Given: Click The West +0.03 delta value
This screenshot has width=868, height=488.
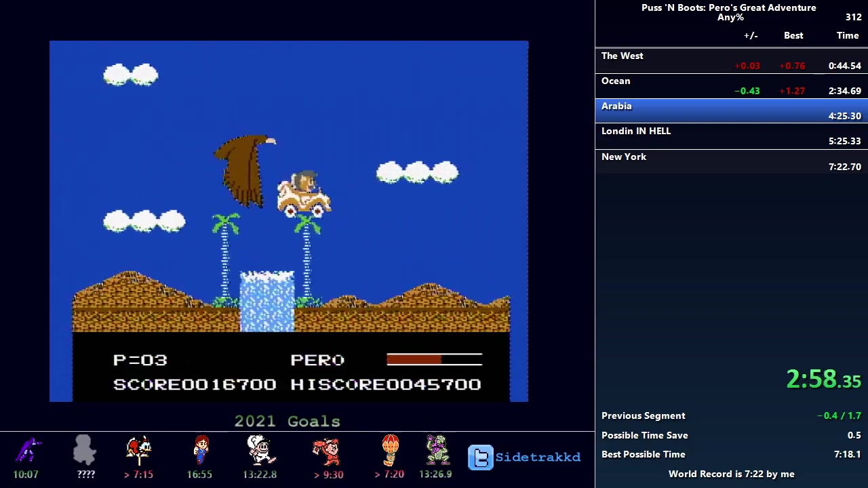Looking at the screenshot, I should click(747, 66).
